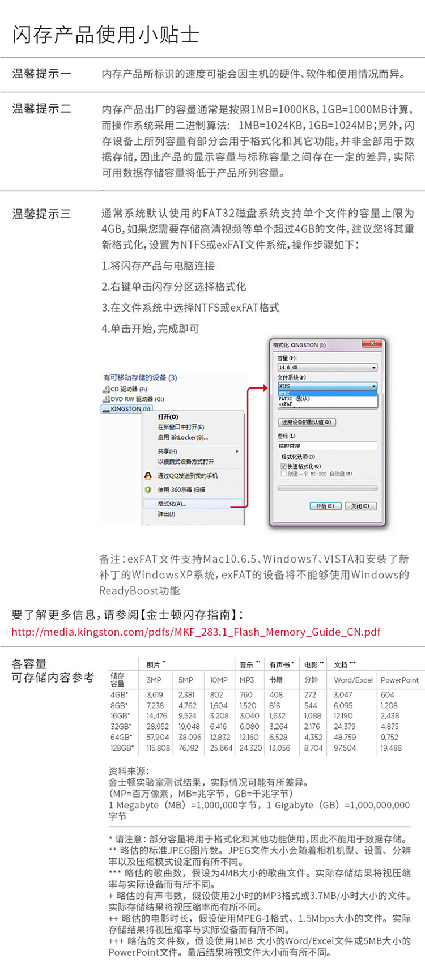
Task: Expand the 共享(H) submenu arrow
Action: click(x=237, y=451)
